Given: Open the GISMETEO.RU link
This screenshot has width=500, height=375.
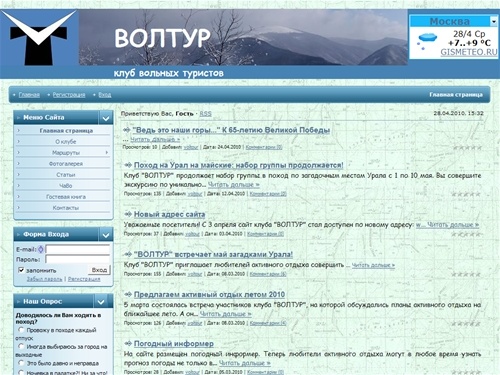Looking at the screenshot, I should 469,52.
